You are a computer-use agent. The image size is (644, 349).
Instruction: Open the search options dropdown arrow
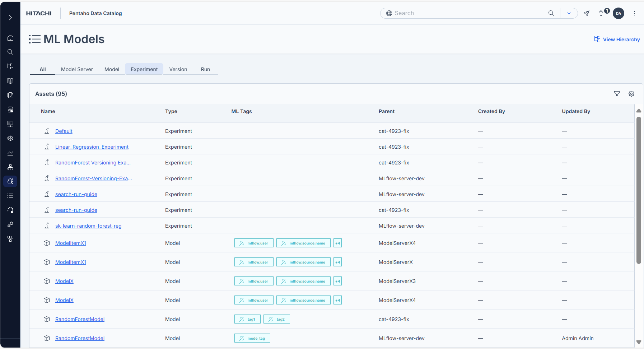click(x=569, y=13)
